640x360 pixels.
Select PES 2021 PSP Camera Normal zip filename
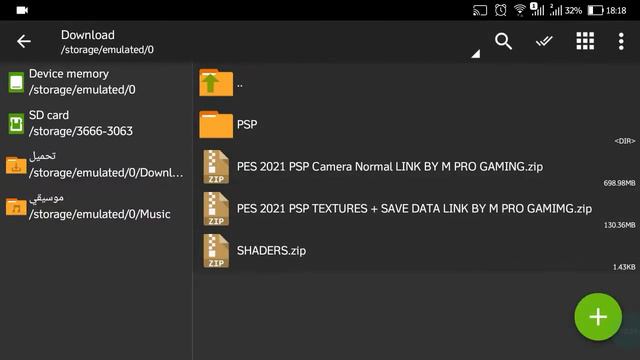tap(390, 167)
